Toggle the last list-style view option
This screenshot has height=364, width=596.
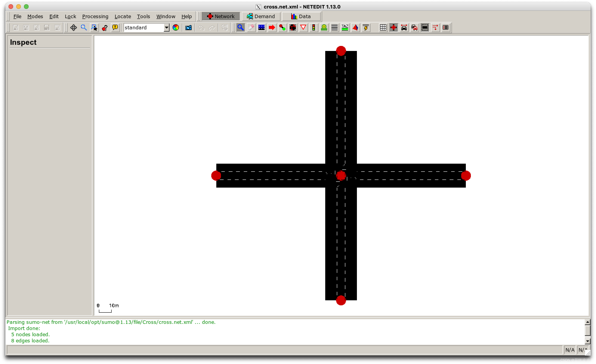click(446, 28)
